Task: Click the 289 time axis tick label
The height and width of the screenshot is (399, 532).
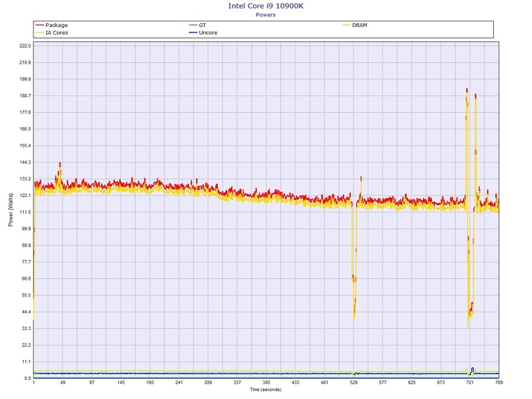Action: (x=208, y=382)
